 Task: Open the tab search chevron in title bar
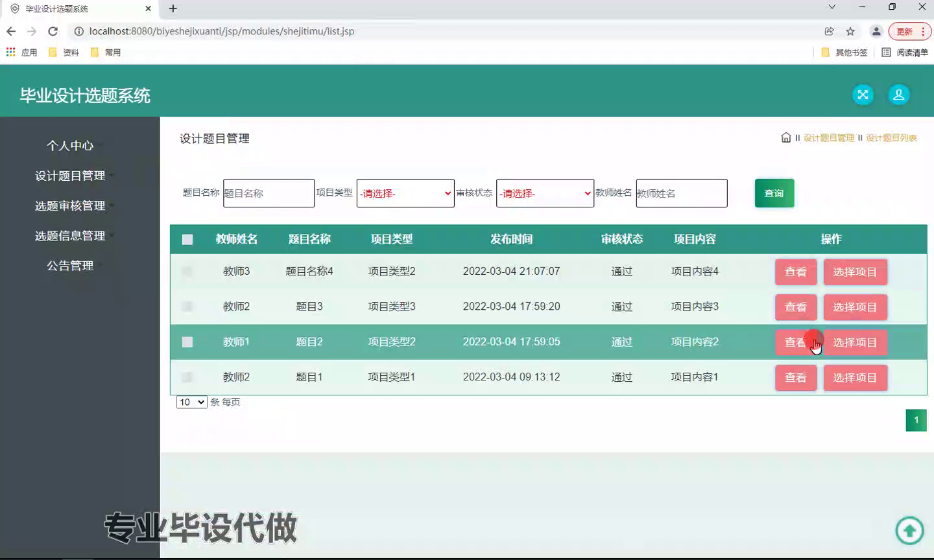pyautogui.click(x=832, y=7)
